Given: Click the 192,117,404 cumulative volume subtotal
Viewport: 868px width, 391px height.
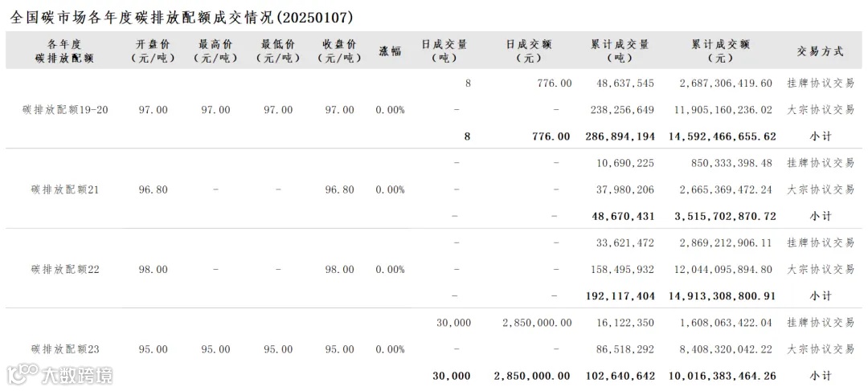Looking at the screenshot, I should tap(620, 296).
